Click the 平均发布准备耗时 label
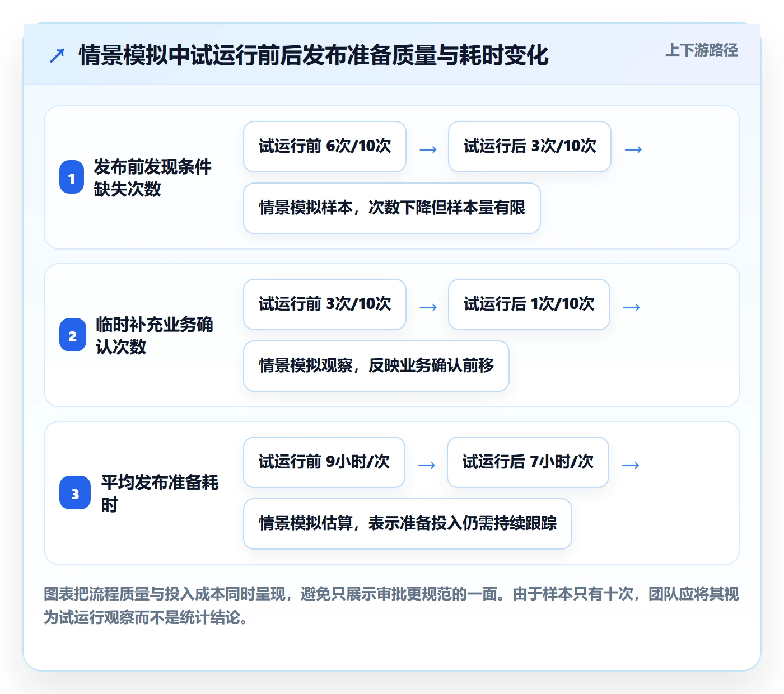Image resolution: width=784 pixels, height=694 pixels. point(160,493)
